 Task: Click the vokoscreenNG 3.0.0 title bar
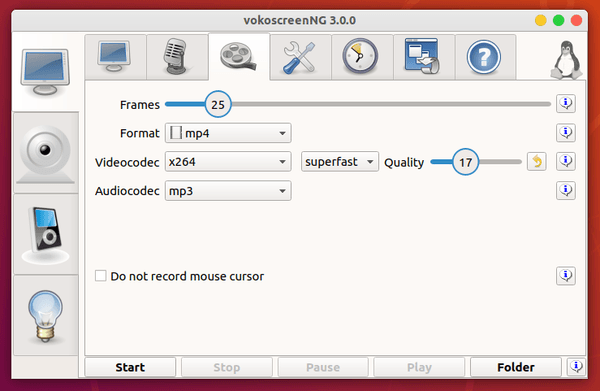tap(300, 20)
